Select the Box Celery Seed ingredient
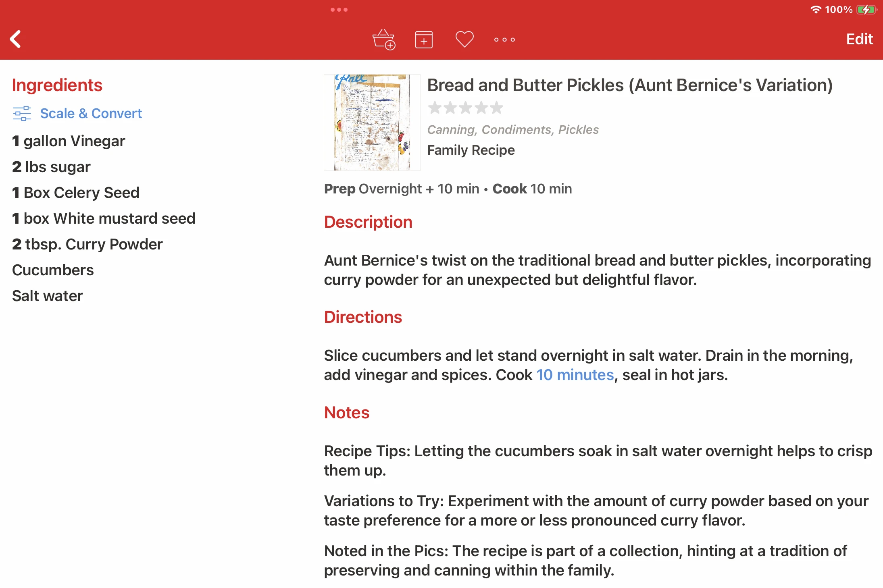The height and width of the screenshot is (588, 883). (75, 193)
